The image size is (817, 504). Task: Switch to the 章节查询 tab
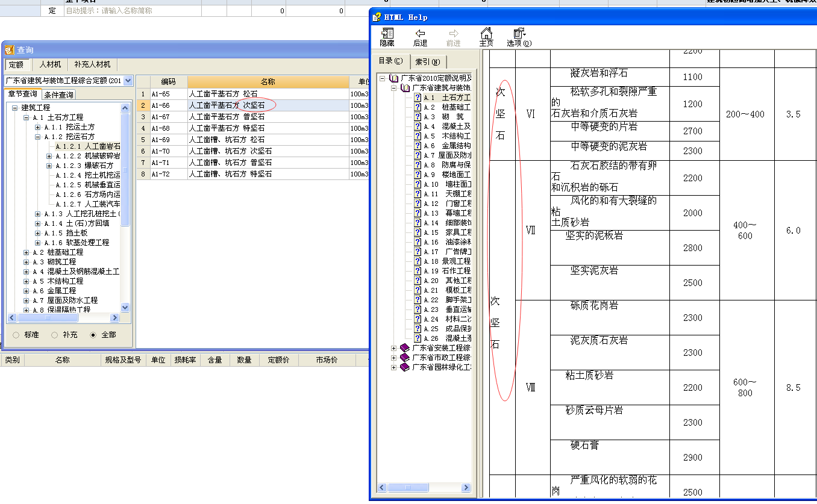pos(22,94)
